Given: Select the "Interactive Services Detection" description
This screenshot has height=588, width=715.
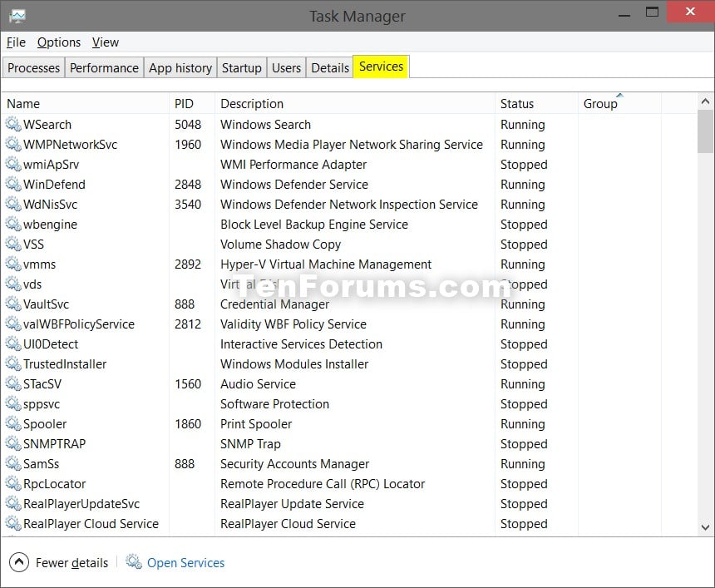Looking at the screenshot, I should (301, 344).
